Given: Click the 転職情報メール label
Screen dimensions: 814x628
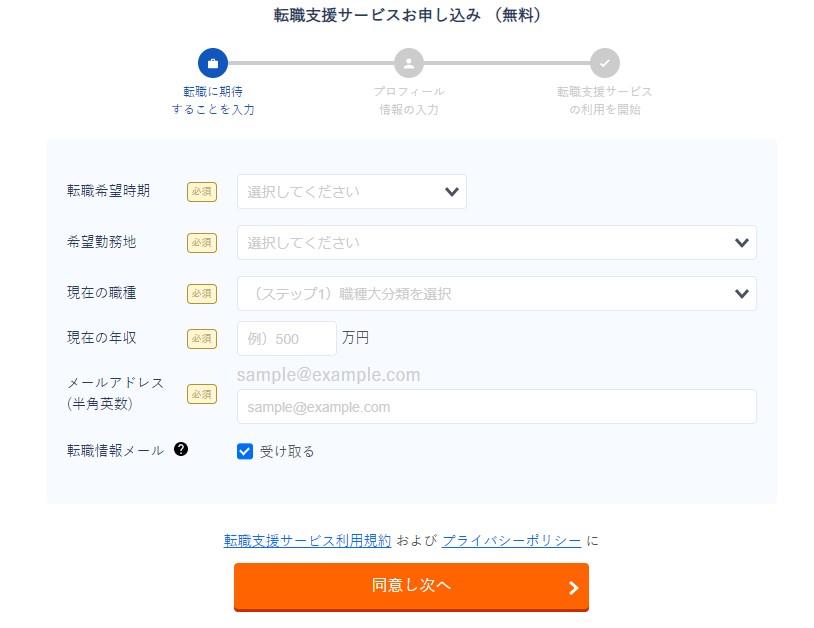Looking at the screenshot, I should [115, 450].
